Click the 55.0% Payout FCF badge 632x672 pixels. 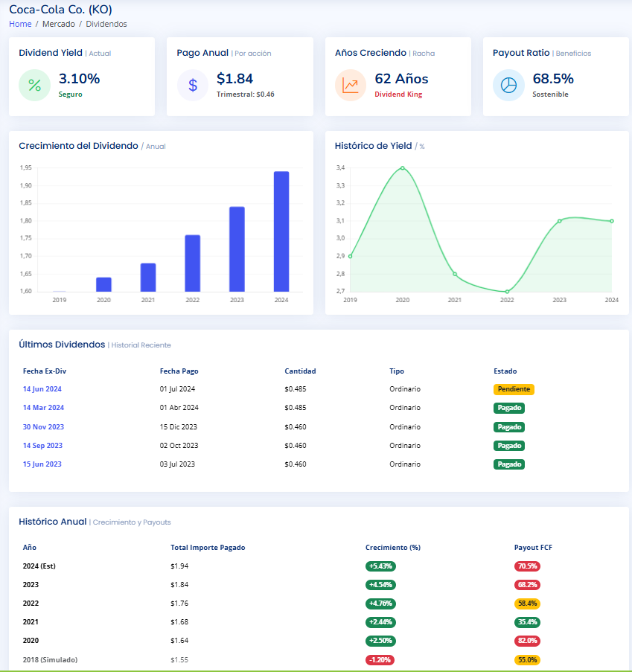527,660
